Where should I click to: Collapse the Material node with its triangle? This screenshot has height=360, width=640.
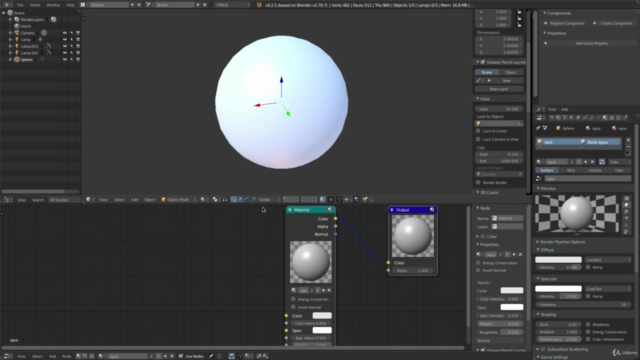point(290,210)
